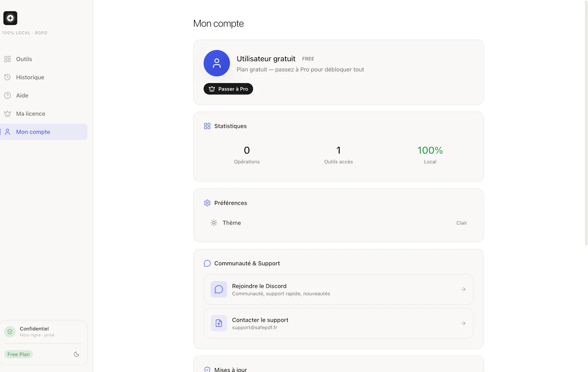Click the Statistiques grid icon
This screenshot has height=372, width=588.
[207, 126]
